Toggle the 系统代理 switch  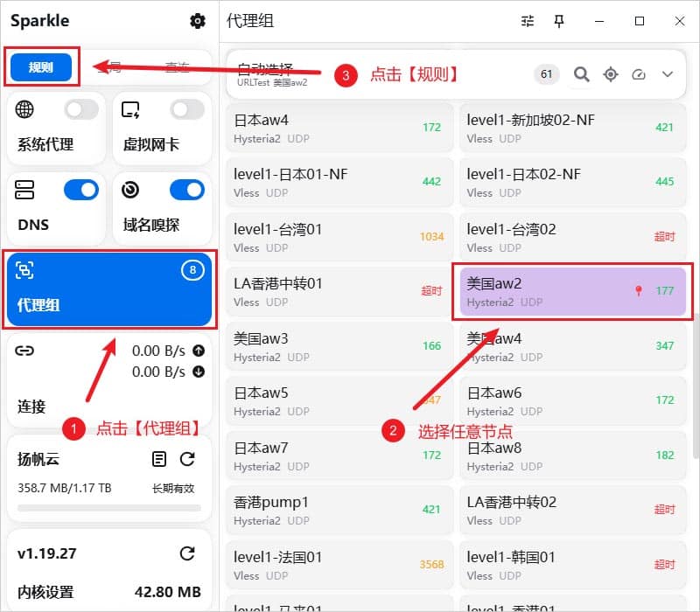tap(81, 110)
